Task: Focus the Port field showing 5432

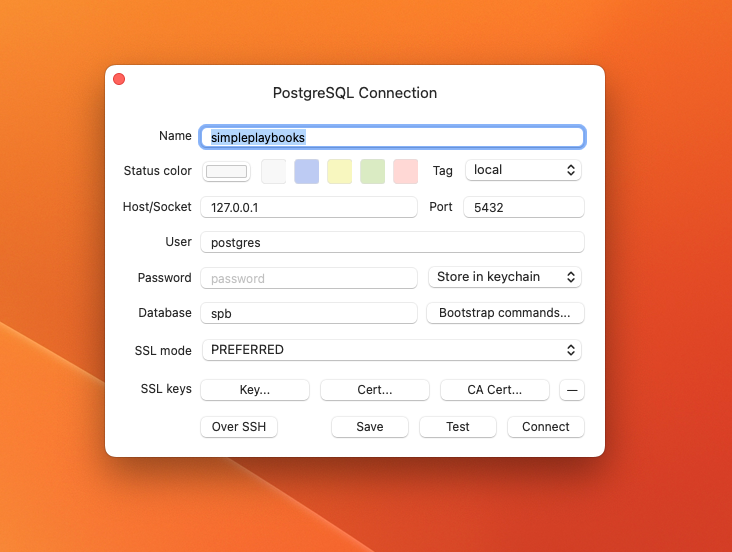Action: (523, 207)
